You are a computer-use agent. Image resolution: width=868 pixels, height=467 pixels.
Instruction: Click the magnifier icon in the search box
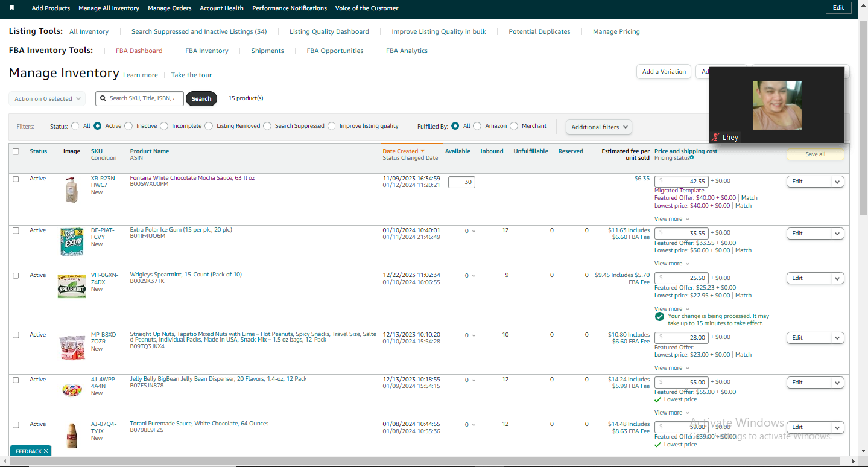tap(103, 98)
